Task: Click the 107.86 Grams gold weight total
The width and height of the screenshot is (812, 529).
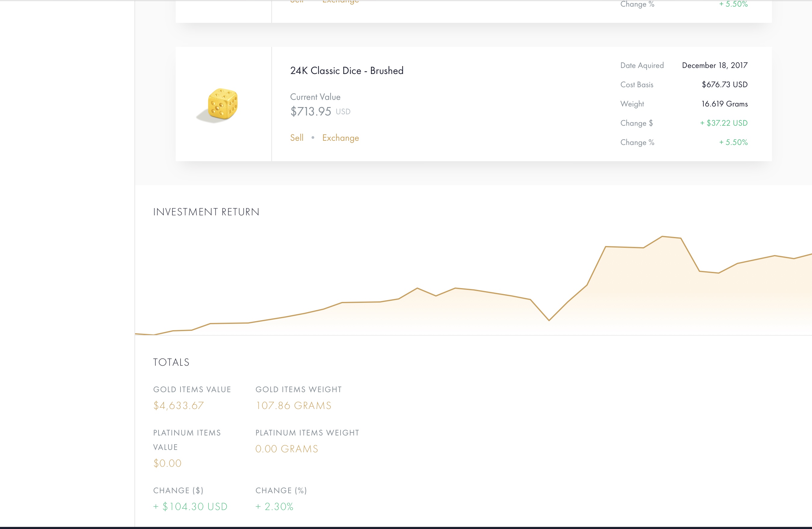Action: click(x=293, y=405)
